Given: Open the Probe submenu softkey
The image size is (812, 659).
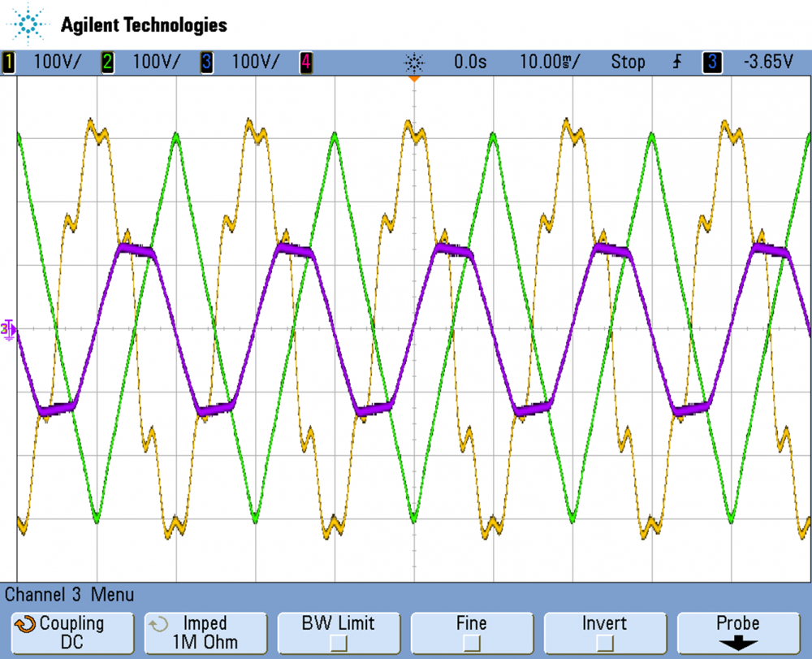Looking at the screenshot, I should coord(737,632).
